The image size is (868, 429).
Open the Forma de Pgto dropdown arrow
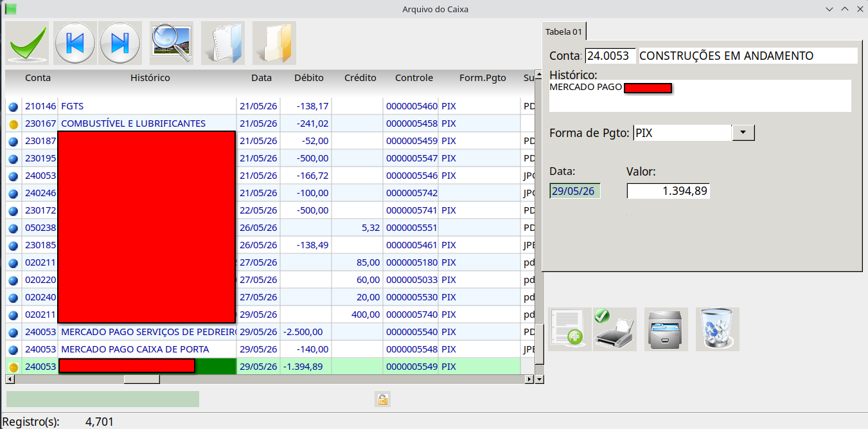tap(743, 132)
